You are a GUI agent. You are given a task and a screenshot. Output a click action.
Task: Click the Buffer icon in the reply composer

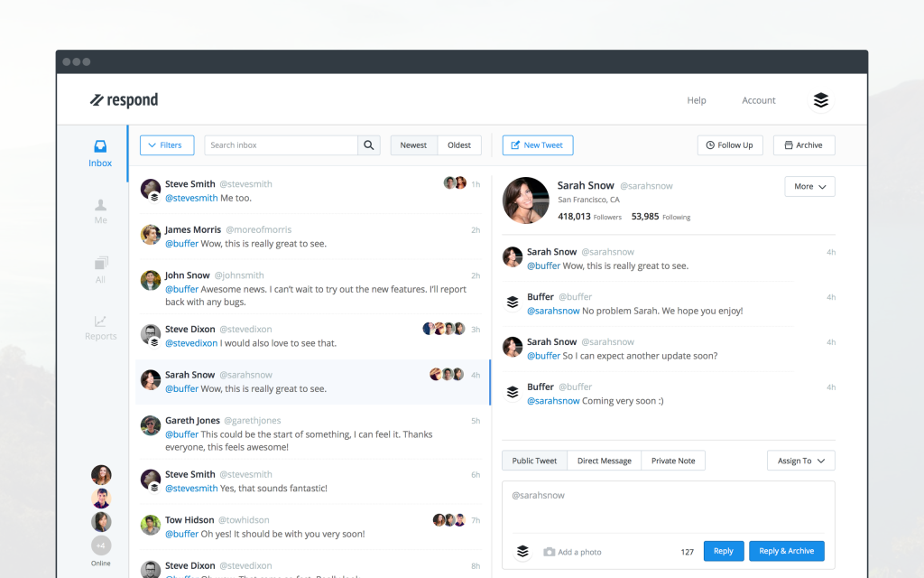click(522, 551)
